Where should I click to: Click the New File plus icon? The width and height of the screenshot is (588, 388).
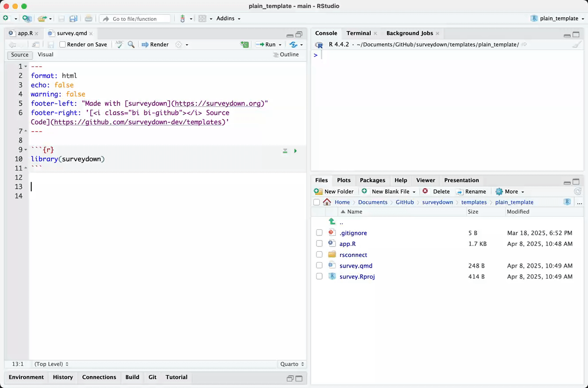[6, 19]
